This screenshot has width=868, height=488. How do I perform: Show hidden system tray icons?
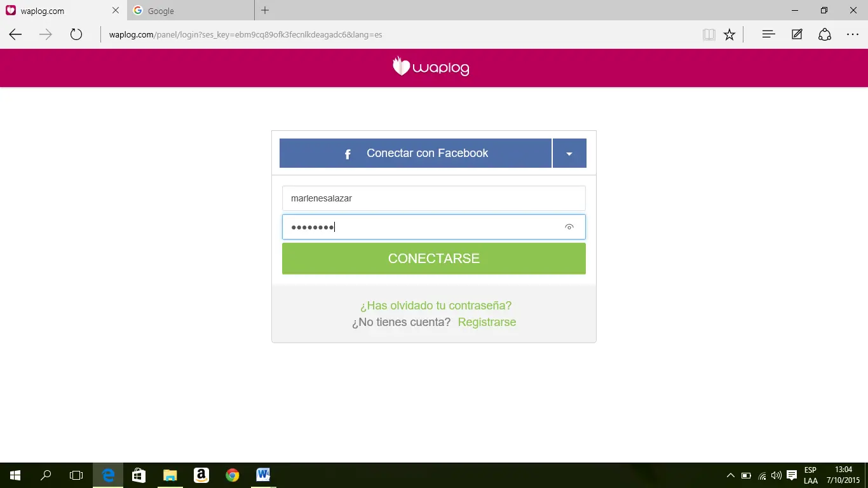pos(731,475)
